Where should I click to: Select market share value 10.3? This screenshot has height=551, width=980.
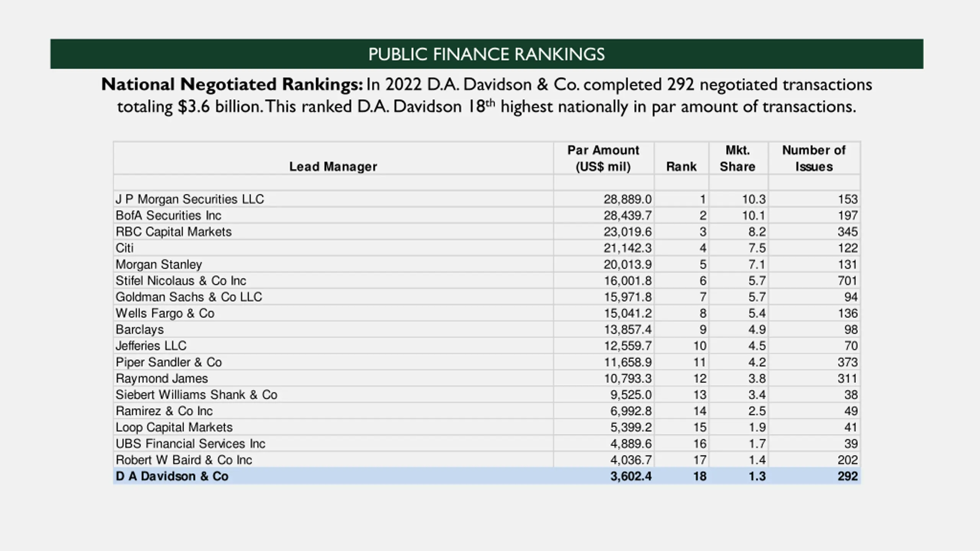[x=754, y=199]
